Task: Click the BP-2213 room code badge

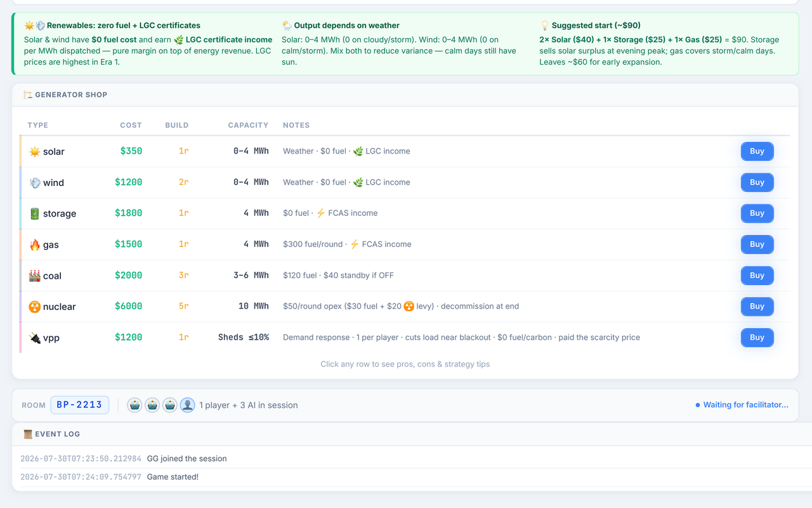Action: (80, 405)
